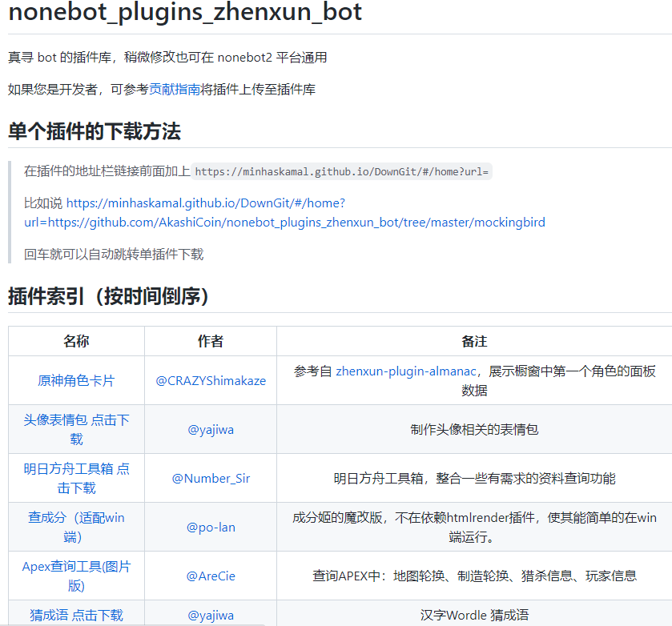Open the 贡献指南 contribution guide link

pos(175,89)
